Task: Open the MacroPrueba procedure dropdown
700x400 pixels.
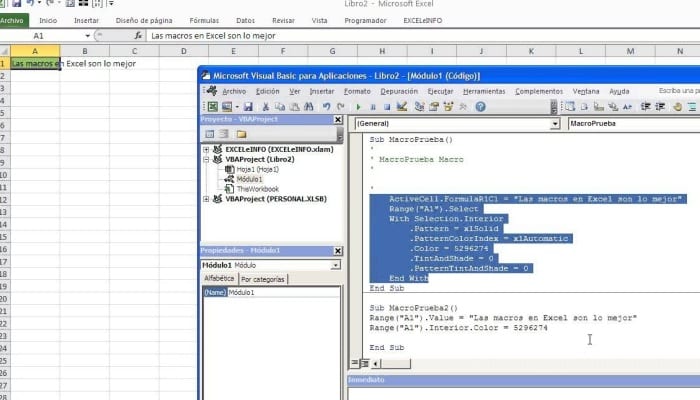Action: click(x=634, y=124)
